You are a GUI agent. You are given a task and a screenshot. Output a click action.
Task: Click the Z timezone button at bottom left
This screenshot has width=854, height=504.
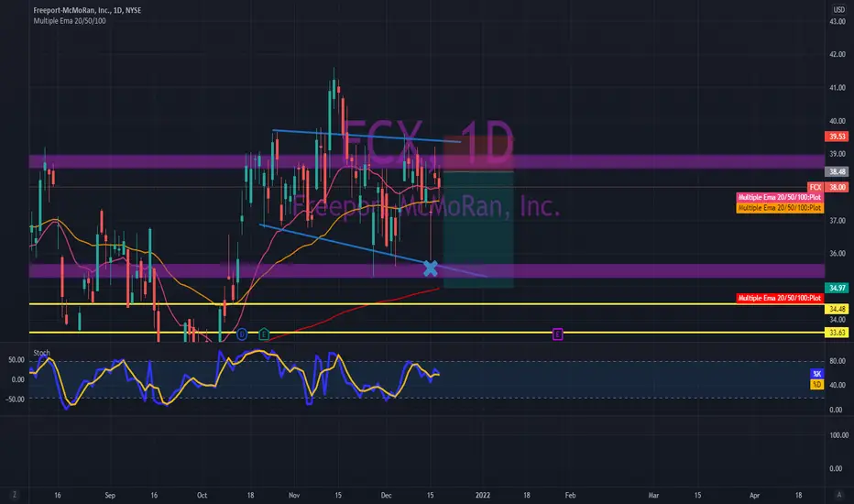tap(14, 495)
